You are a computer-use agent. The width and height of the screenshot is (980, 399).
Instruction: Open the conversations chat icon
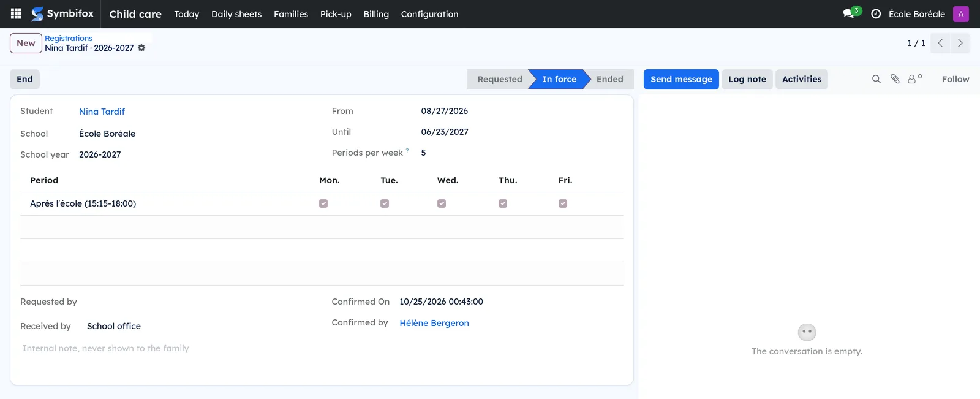pos(849,13)
